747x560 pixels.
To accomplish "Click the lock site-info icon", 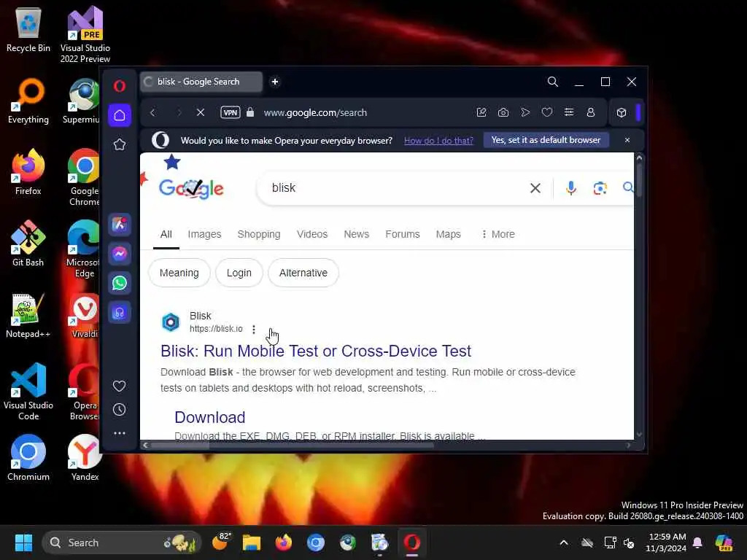I will 250,112.
